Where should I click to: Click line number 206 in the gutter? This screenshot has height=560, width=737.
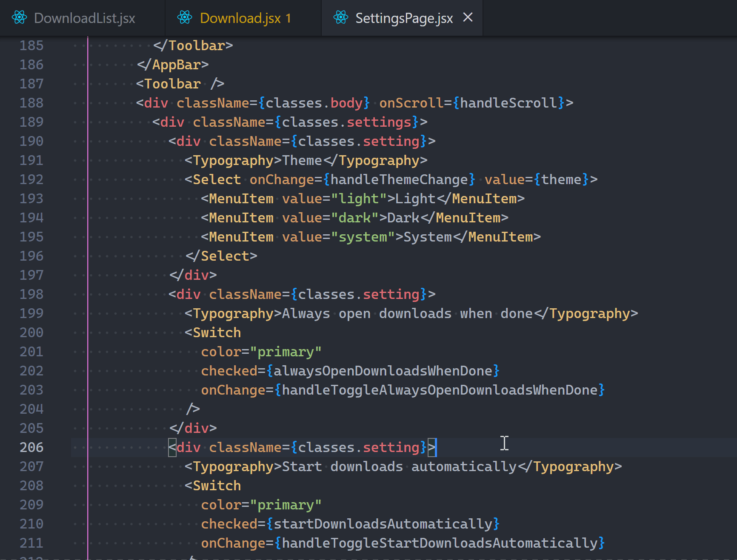[31, 447]
